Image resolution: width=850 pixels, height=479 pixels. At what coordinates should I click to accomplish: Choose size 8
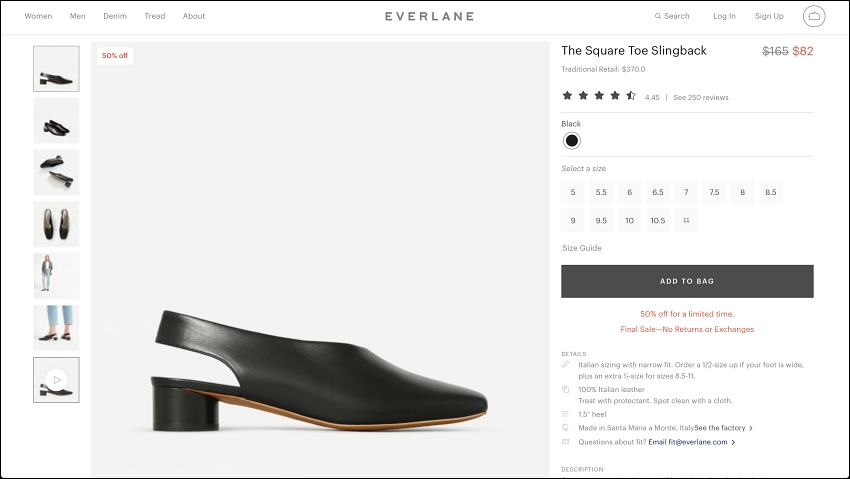(743, 192)
